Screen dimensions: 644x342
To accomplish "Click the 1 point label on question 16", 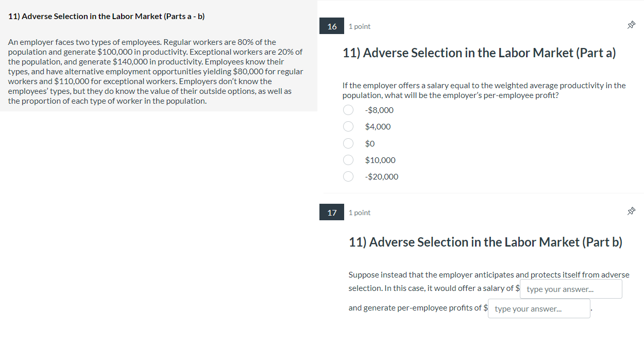I will pos(360,26).
